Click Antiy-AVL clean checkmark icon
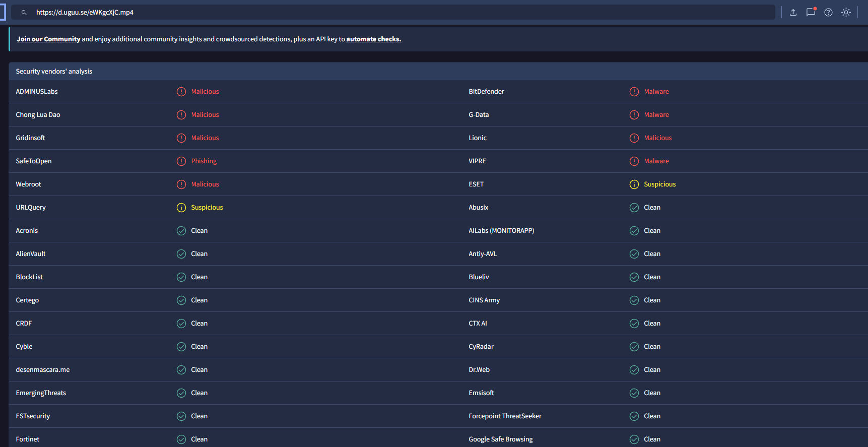The height and width of the screenshot is (447, 868). coord(634,254)
